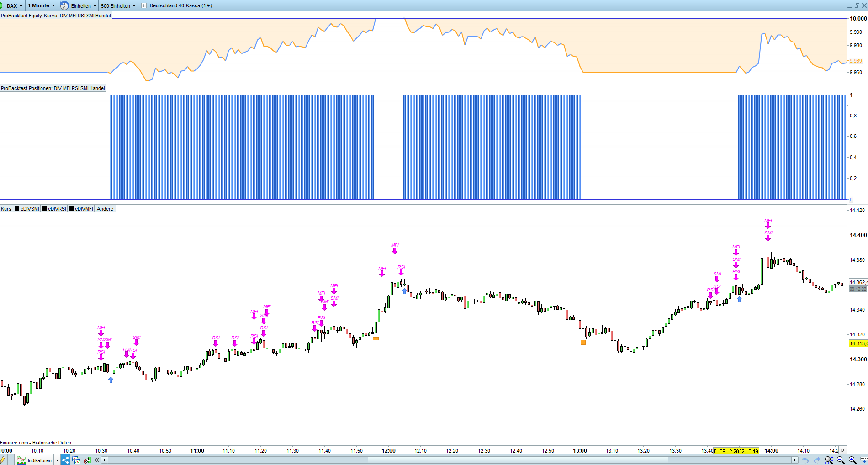Image resolution: width=868 pixels, height=465 pixels.
Task: Click the blue share icon
Action: (65, 460)
